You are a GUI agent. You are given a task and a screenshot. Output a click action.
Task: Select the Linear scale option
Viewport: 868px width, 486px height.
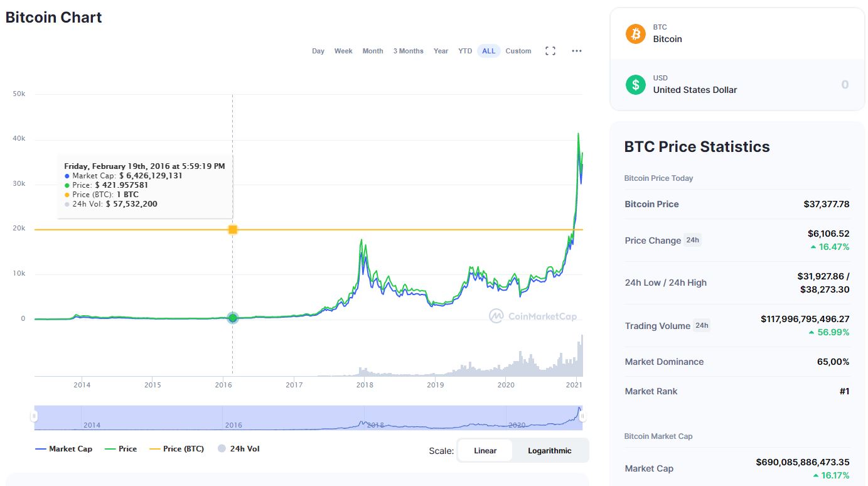click(485, 450)
